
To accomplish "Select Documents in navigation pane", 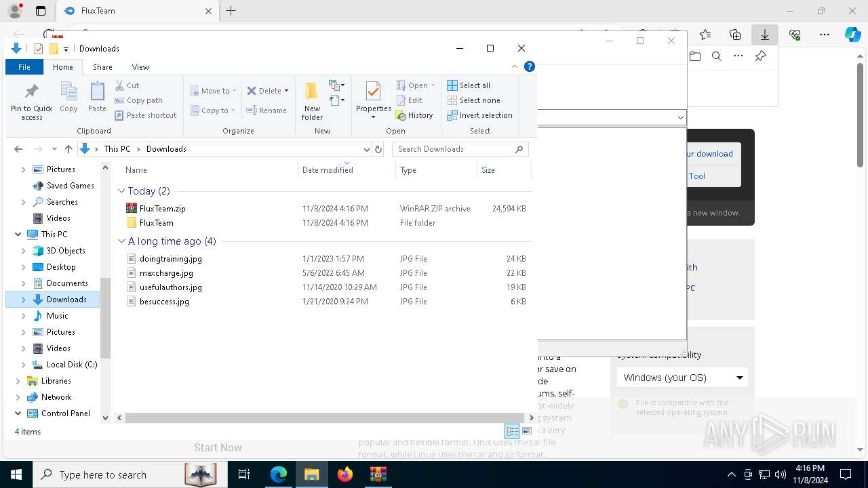I will (67, 283).
